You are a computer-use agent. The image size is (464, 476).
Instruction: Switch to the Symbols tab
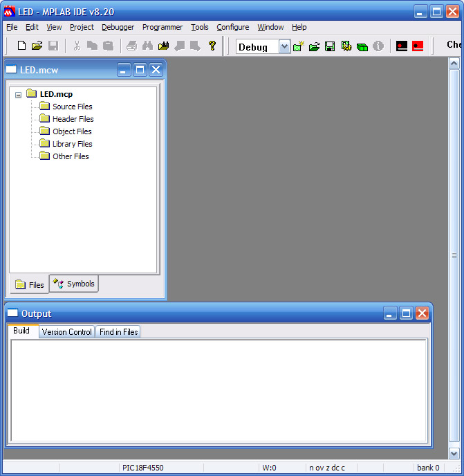click(x=74, y=284)
